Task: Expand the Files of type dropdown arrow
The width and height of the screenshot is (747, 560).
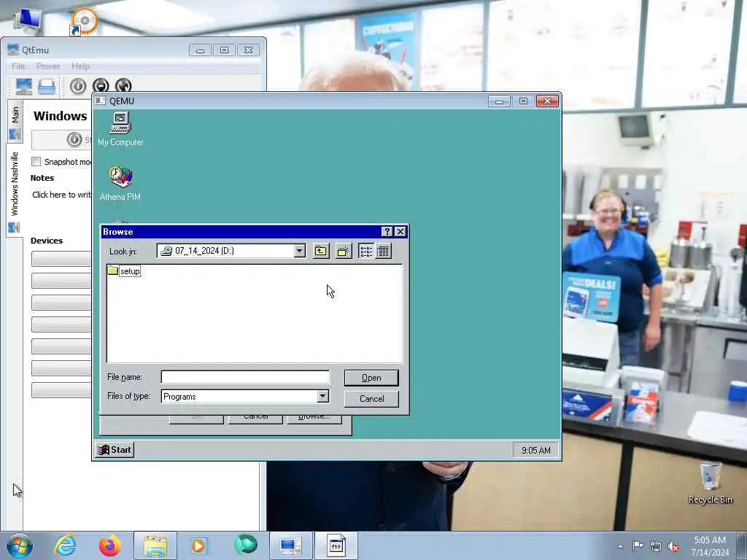Action: click(x=323, y=396)
